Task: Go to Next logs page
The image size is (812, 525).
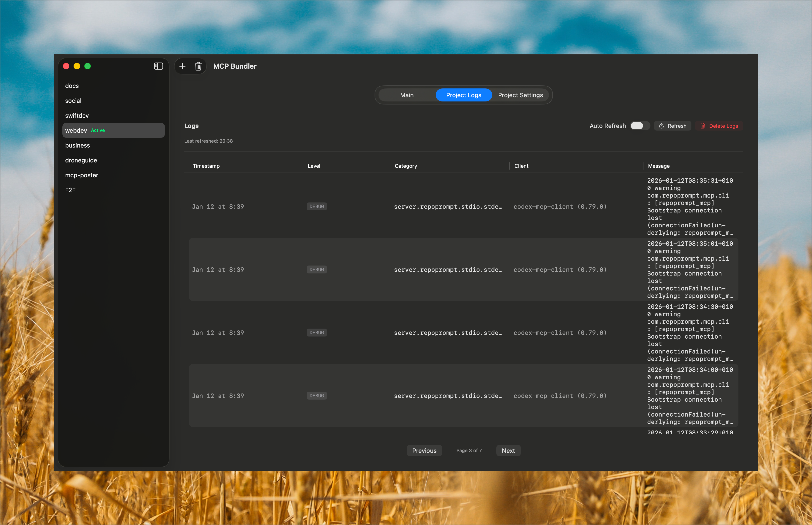Action: point(508,451)
